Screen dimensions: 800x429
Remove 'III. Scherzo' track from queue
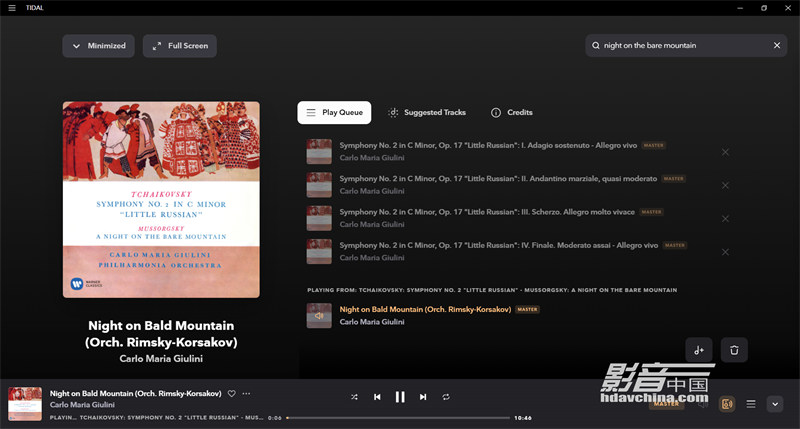pos(725,218)
